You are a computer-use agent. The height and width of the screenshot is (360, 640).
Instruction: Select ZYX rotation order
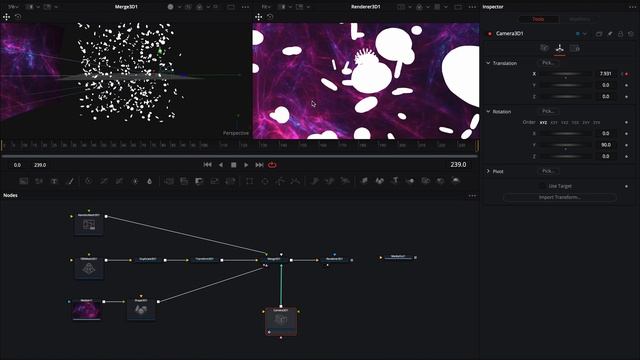[x=596, y=122]
